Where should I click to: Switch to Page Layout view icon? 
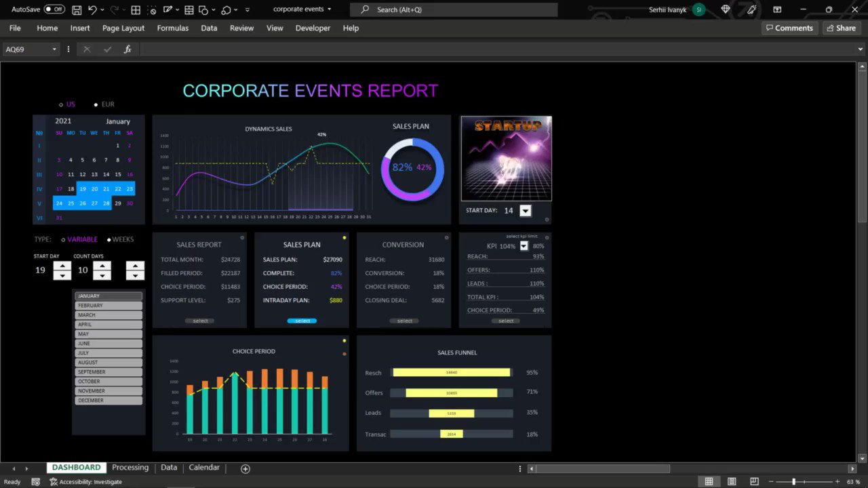pos(732,482)
